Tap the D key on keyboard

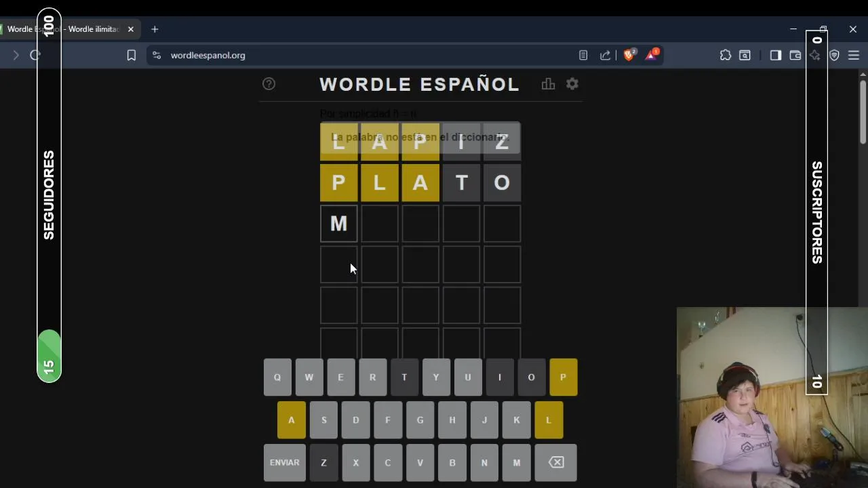pos(356,420)
